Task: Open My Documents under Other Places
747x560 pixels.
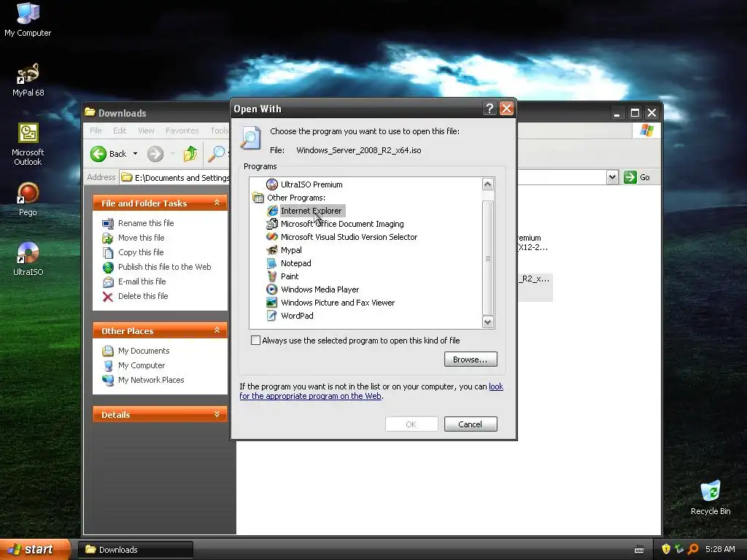Action: tap(136, 351)
